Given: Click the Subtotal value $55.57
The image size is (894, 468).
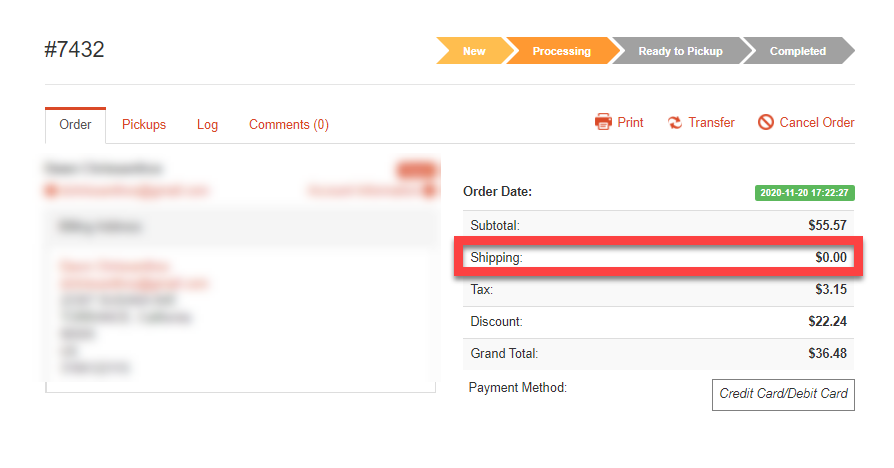Looking at the screenshot, I should point(827,225).
